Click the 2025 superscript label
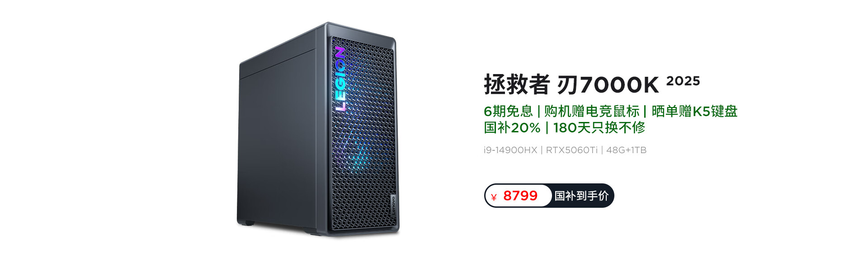This screenshot has height=271, width=868. tap(683, 81)
